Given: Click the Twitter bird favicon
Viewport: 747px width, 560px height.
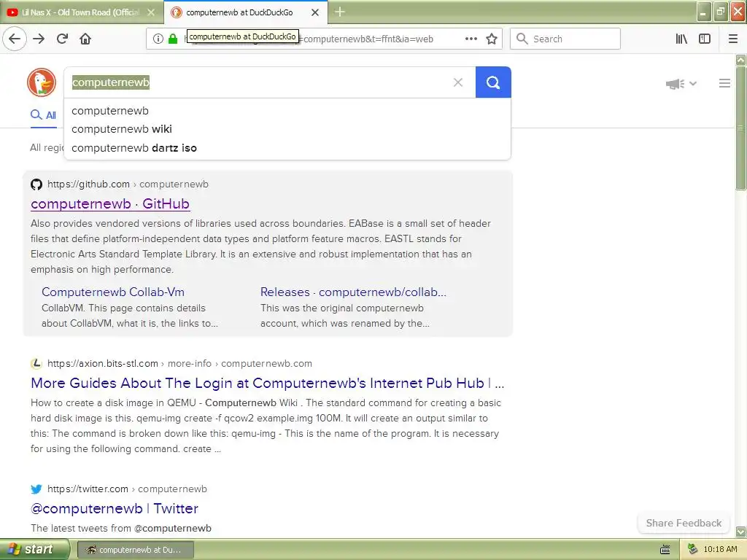Looking at the screenshot, I should pos(36,489).
